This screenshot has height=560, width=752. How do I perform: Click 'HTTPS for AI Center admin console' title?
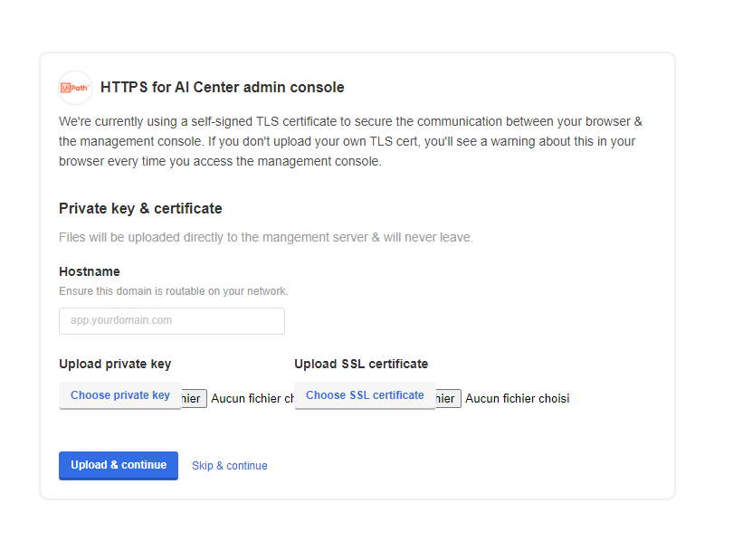coord(222,87)
